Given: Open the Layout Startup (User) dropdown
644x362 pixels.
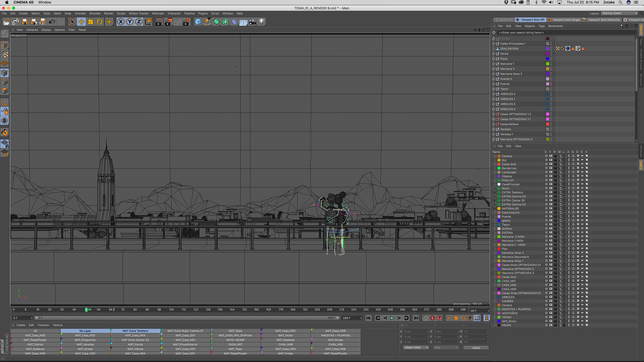Looking at the screenshot, I should click(x=619, y=13).
